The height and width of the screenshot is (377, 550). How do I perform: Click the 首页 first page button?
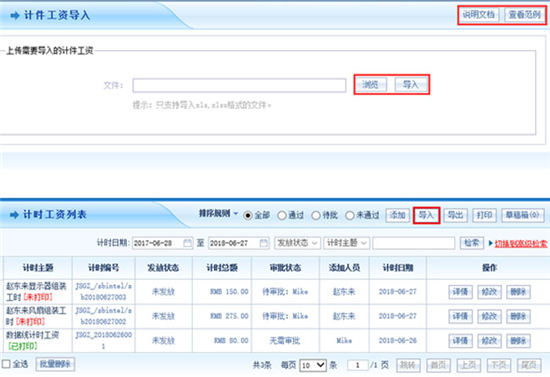click(x=438, y=365)
